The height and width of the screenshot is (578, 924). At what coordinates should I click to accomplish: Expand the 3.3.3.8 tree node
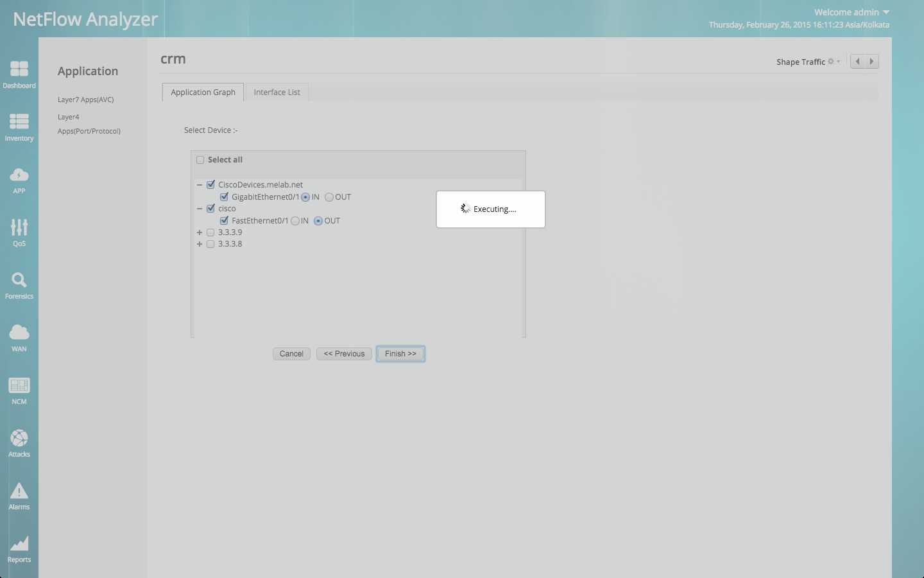click(x=200, y=244)
